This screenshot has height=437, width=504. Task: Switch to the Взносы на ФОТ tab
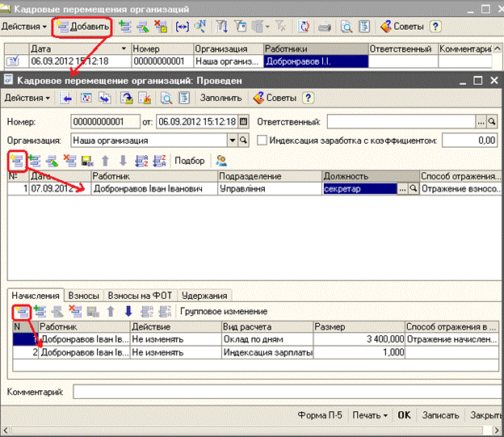tap(140, 296)
